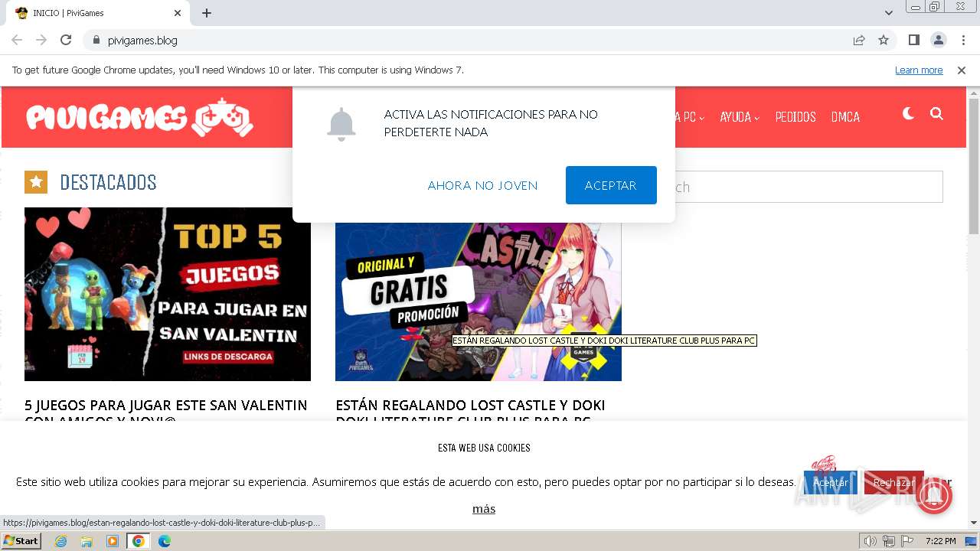Click ACEPTAR in notification prompt
This screenshot has width=980, height=551.
click(611, 185)
